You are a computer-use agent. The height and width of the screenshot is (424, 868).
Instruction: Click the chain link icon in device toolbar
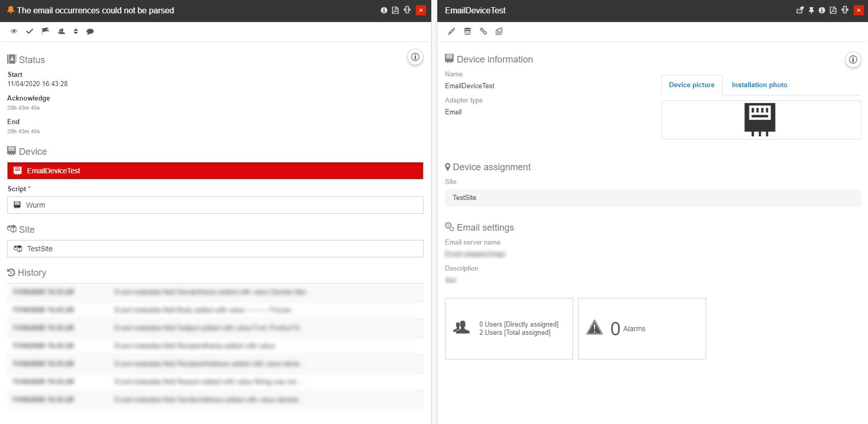coord(483,31)
